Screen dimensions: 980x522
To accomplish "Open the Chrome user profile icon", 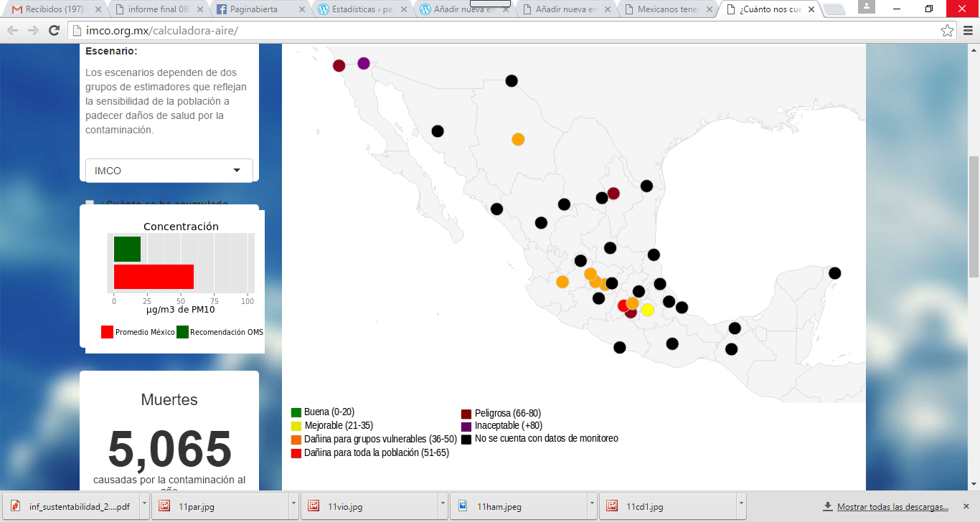I will click(866, 6).
